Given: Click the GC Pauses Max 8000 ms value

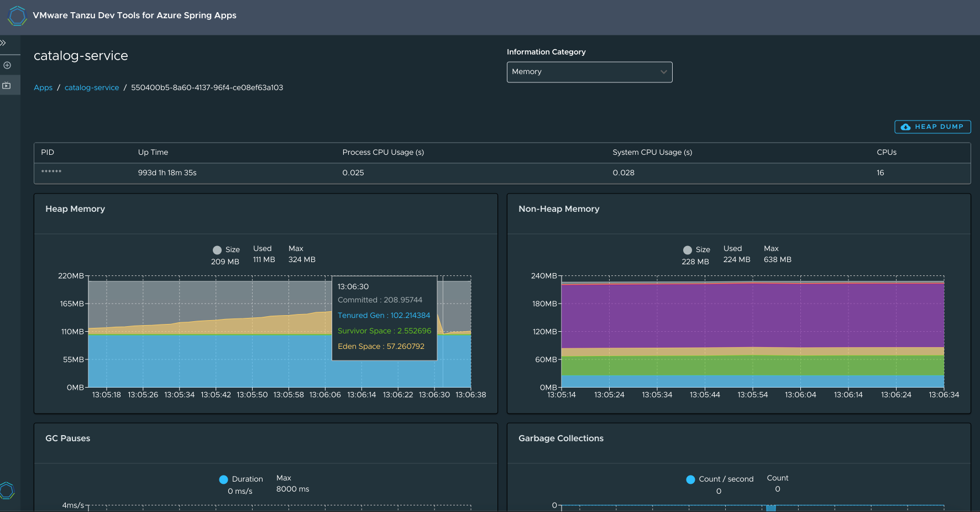Looking at the screenshot, I should coord(292,489).
